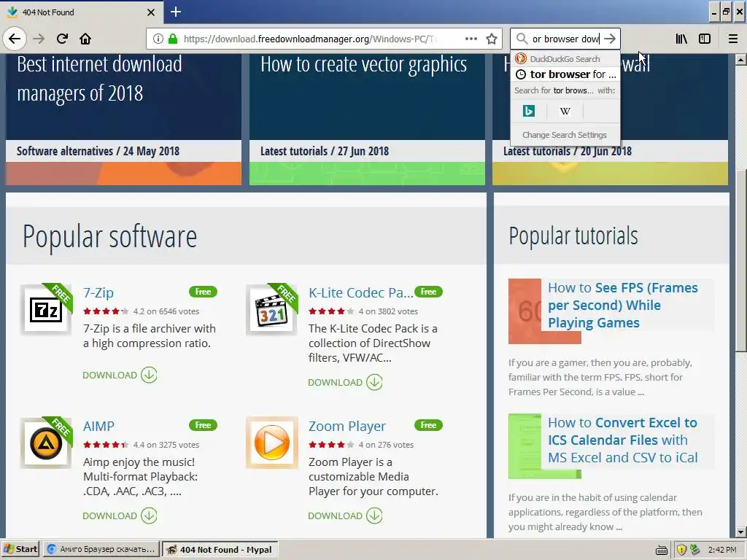Switch to Амиго Браузер taskbar window

(x=101, y=549)
